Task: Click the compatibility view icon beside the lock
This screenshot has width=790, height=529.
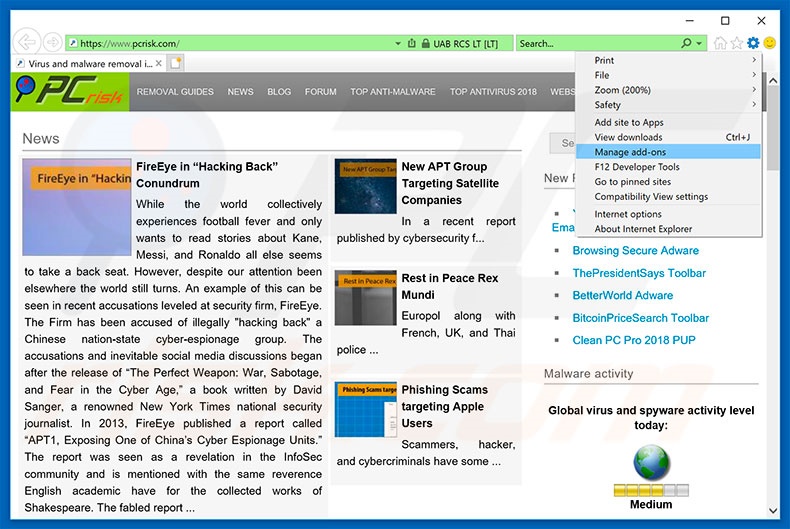Action: click(412, 43)
